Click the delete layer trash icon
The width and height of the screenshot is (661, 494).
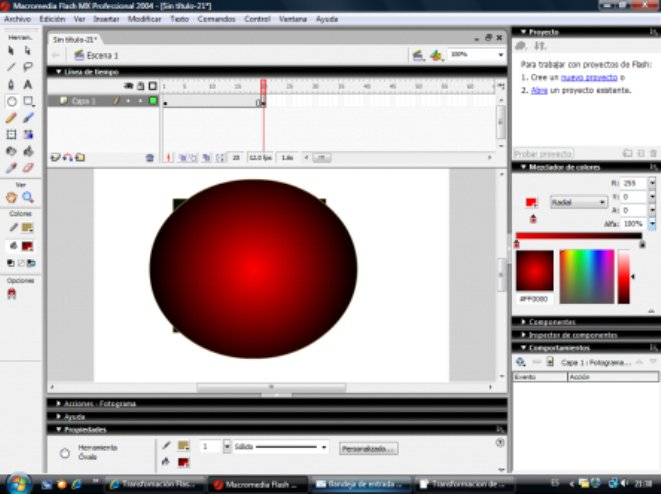(x=150, y=158)
